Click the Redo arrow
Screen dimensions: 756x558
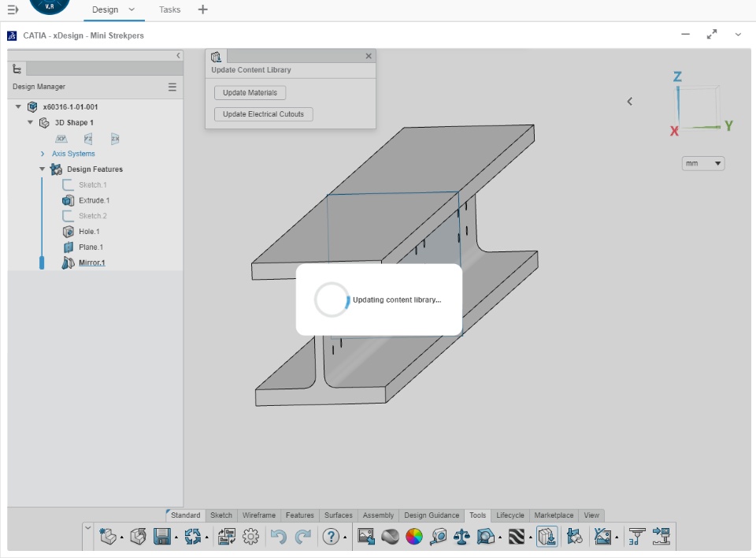(302, 536)
